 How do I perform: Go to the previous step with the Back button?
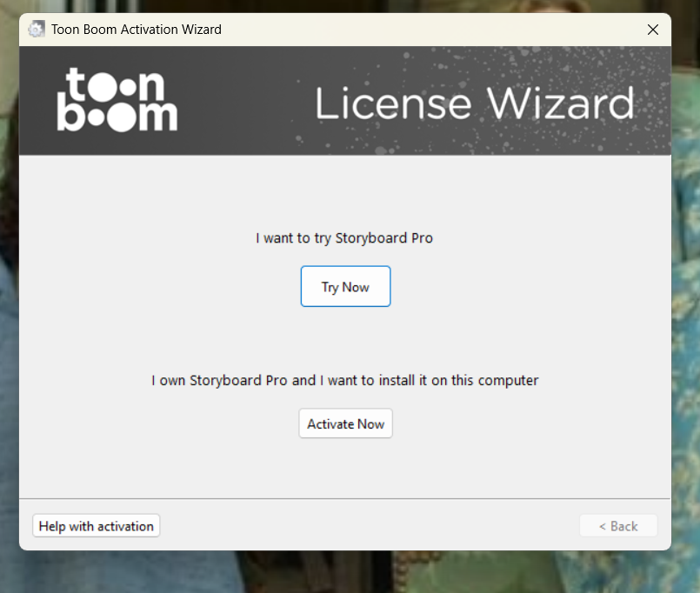(x=618, y=526)
